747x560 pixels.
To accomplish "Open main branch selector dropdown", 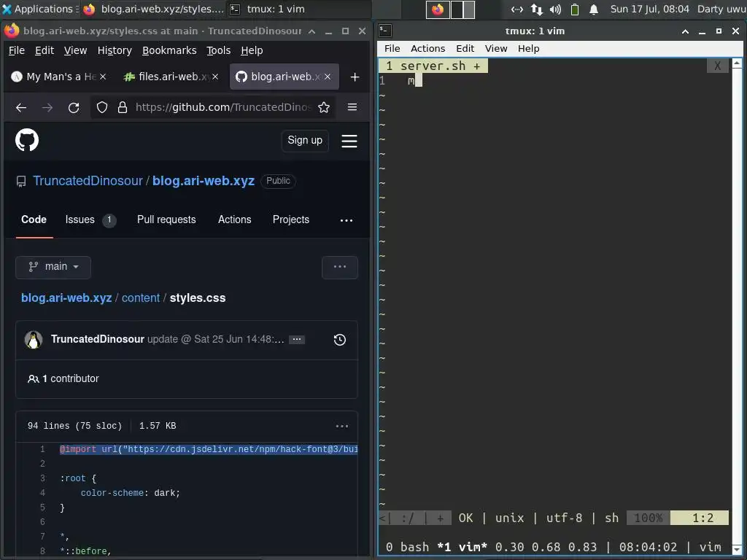I will tap(53, 267).
